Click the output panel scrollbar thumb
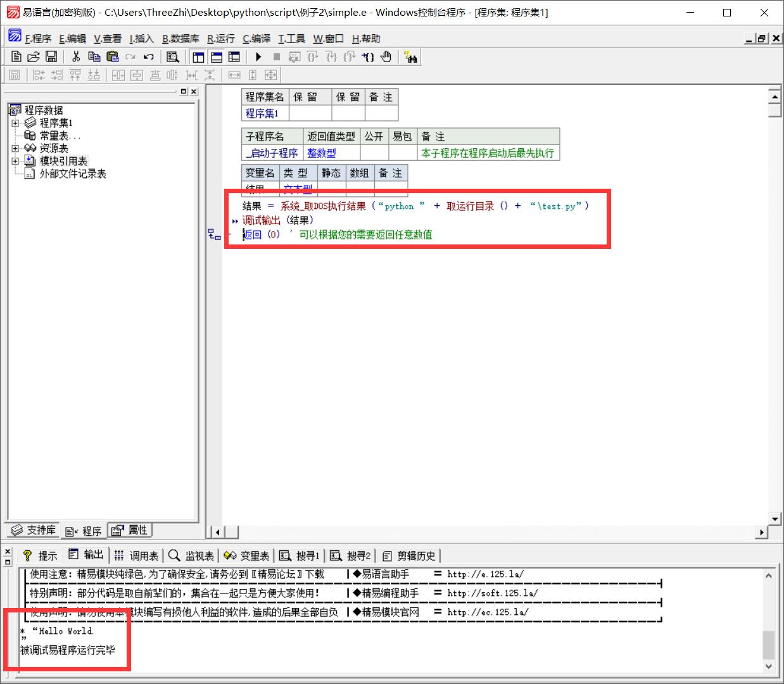This screenshot has height=684, width=784. pos(769,645)
